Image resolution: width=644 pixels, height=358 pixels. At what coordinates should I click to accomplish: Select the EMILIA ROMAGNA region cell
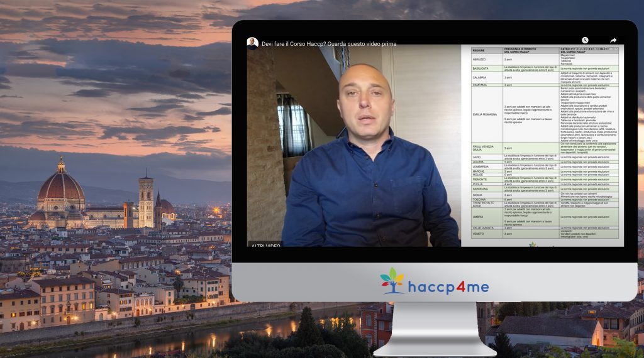484,114
